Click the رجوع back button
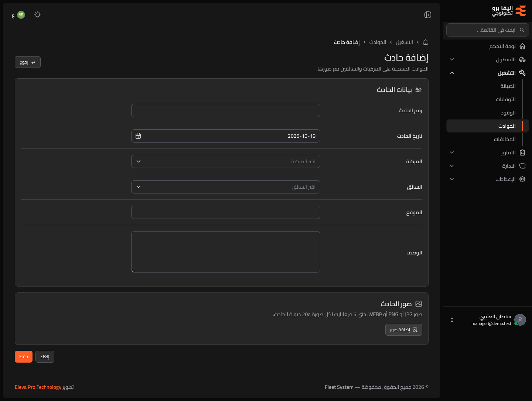 28,62
